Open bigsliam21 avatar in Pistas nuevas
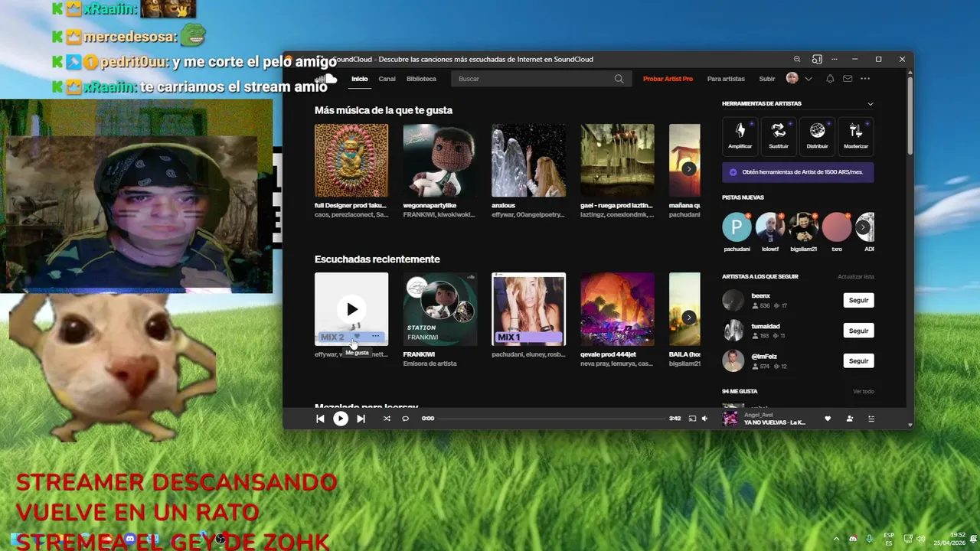Screen dimensions: 980x551 pyautogui.click(x=803, y=227)
